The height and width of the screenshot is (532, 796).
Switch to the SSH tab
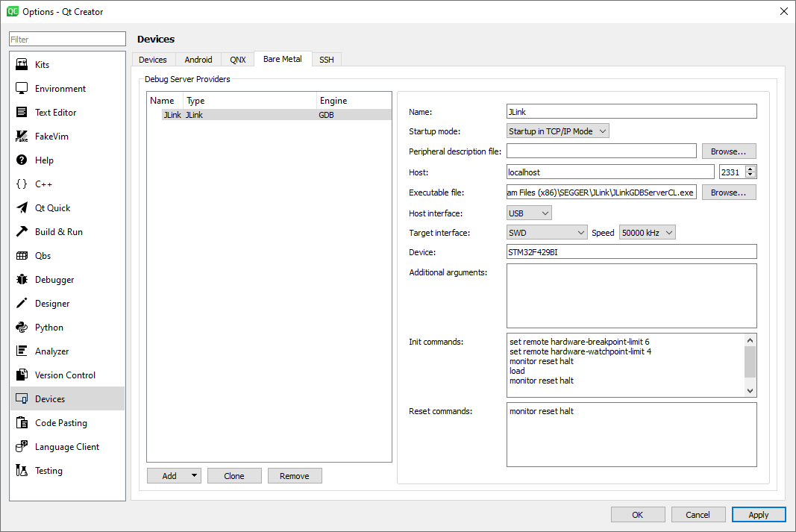pyautogui.click(x=326, y=60)
